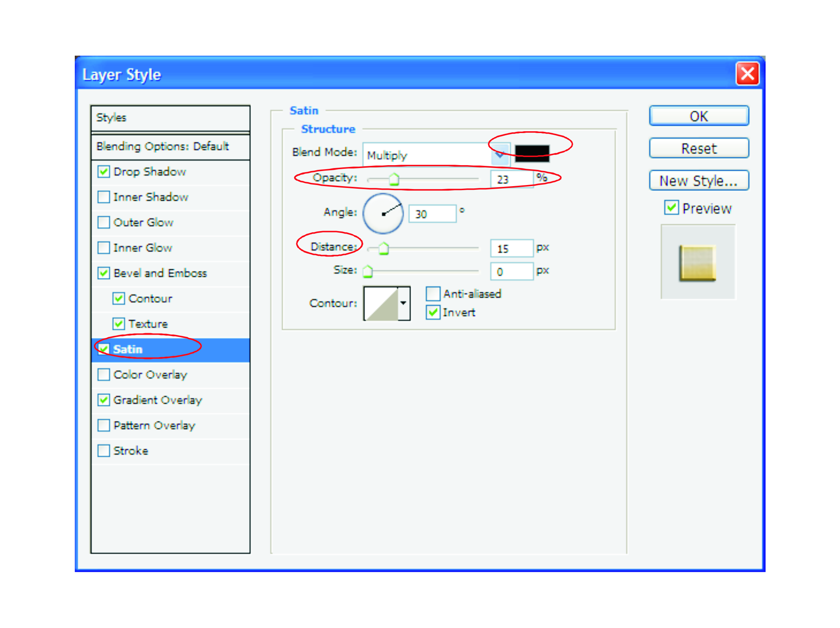The image size is (840, 628).
Task: Click the style preview thumbnail
Action: (697, 262)
